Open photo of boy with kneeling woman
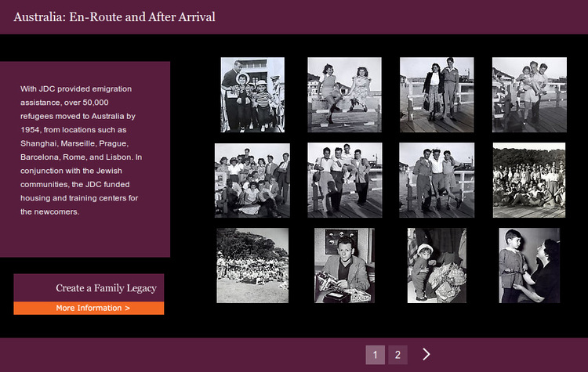The height and width of the screenshot is (372, 588). tap(529, 265)
